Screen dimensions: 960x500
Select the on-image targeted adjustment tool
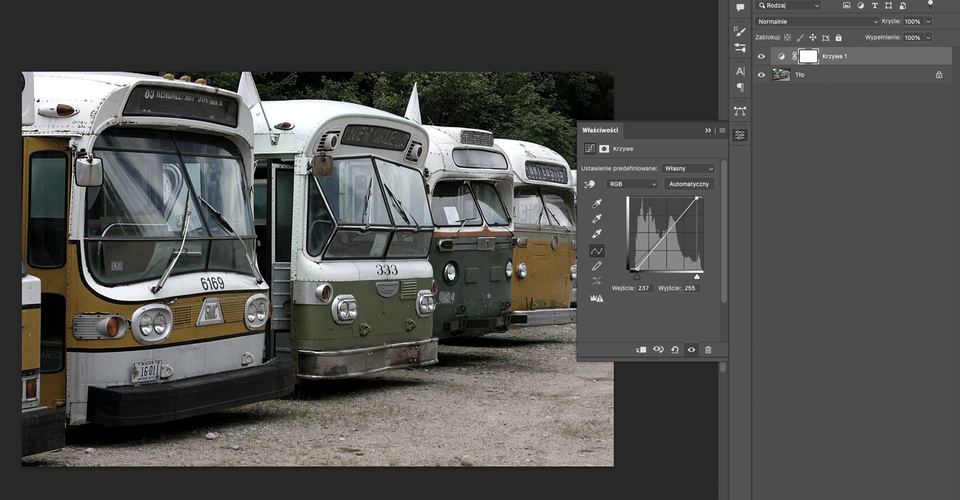[x=590, y=184]
